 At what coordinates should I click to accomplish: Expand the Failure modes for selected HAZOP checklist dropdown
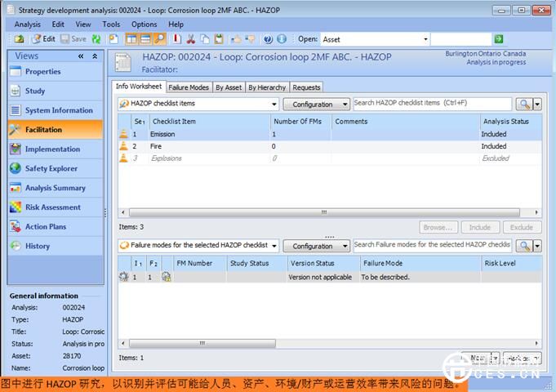(274, 246)
